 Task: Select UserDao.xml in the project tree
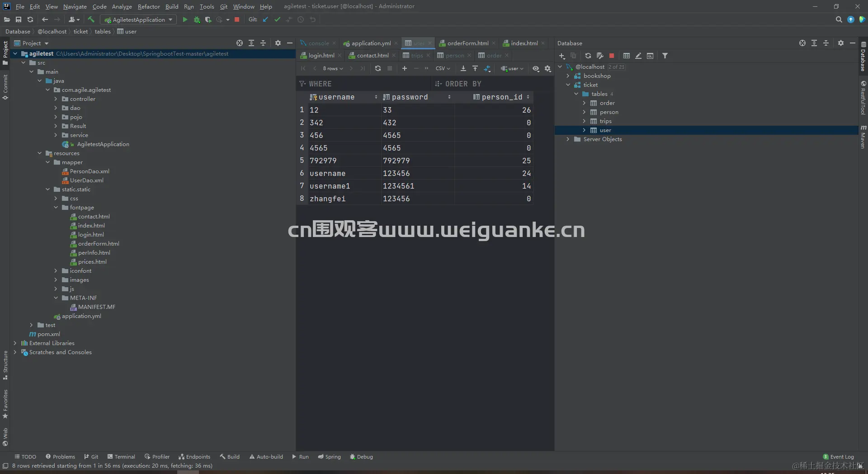pyautogui.click(x=86, y=180)
